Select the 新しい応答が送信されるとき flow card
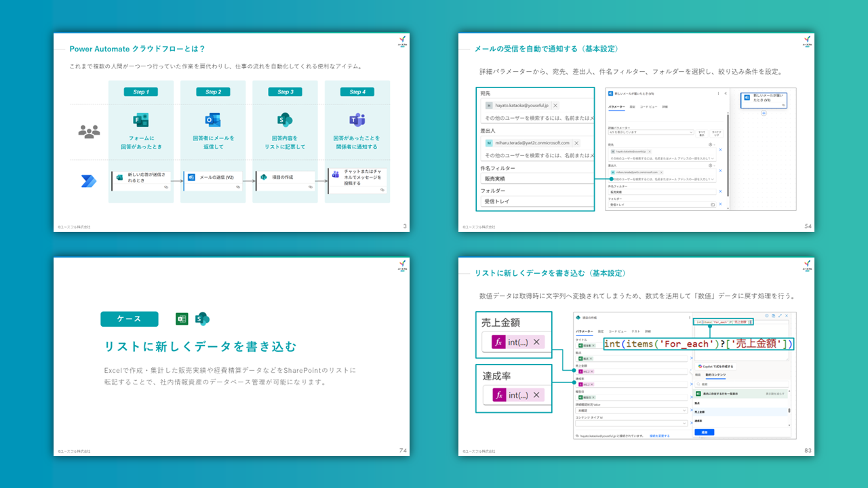The image size is (868, 488). [141, 181]
